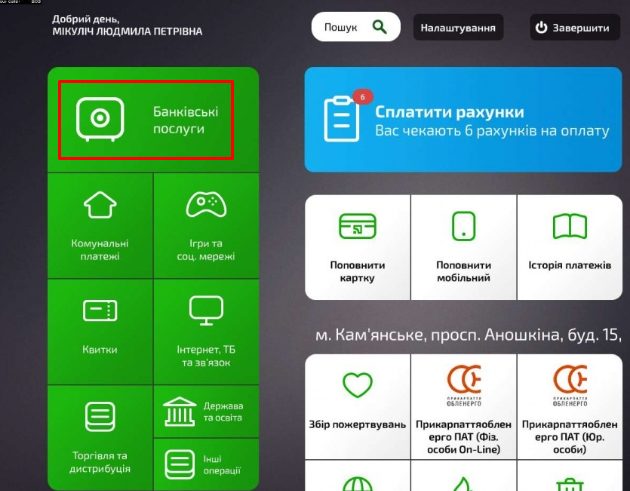Viewport: 630px width, 491px height.
Task: Open Квитки ticket icon
Action: [x=99, y=311]
